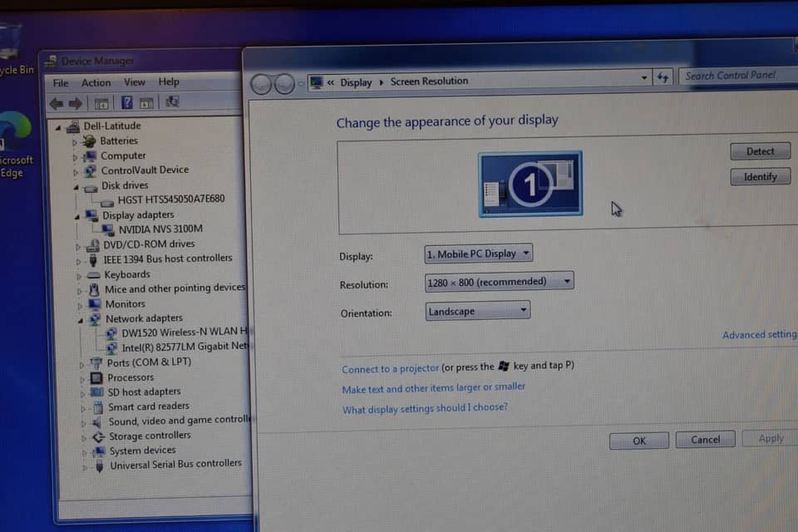
Task: Click the Detect button
Action: (761, 151)
